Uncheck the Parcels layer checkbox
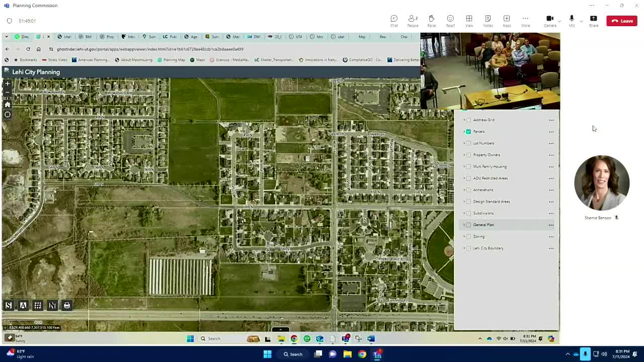The height and width of the screenshot is (362, 644). [468, 132]
